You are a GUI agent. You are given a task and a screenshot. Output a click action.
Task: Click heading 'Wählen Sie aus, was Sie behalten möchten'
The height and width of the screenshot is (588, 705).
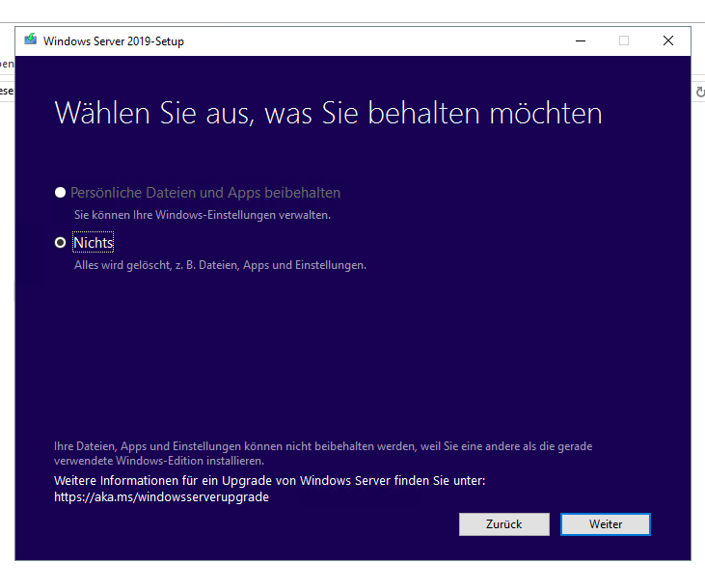328,113
